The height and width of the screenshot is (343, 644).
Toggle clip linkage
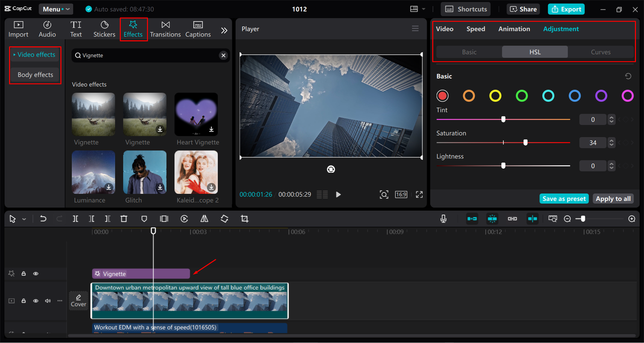[x=512, y=219]
